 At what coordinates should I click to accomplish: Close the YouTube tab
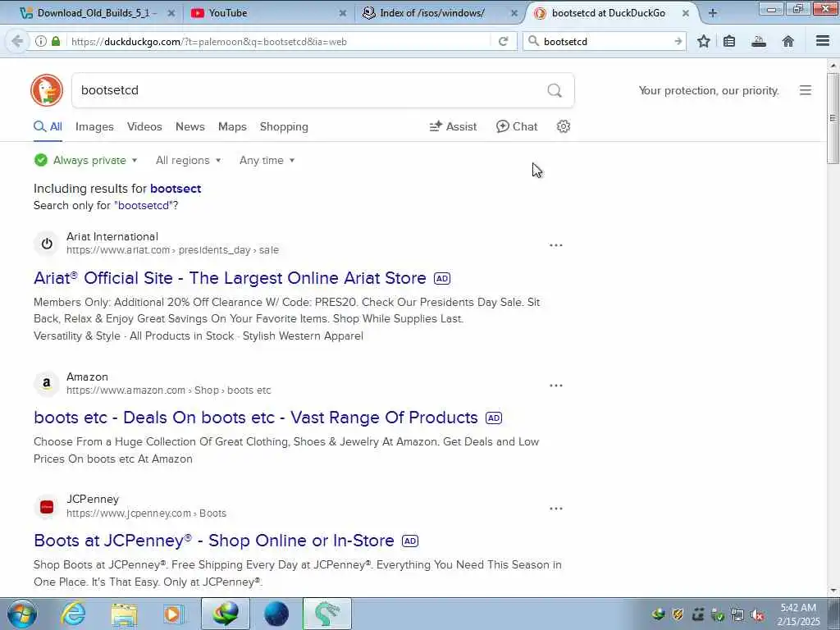(x=343, y=13)
